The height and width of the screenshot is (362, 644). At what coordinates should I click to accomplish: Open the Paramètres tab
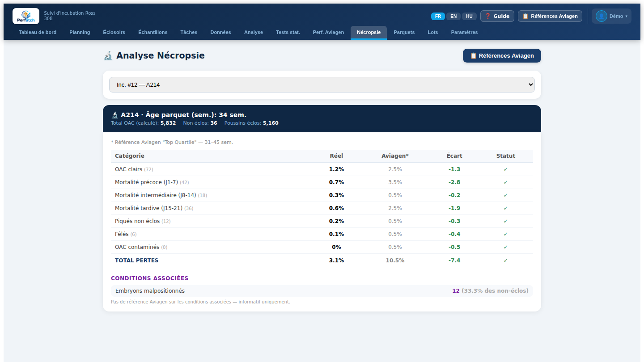(464, 32)
